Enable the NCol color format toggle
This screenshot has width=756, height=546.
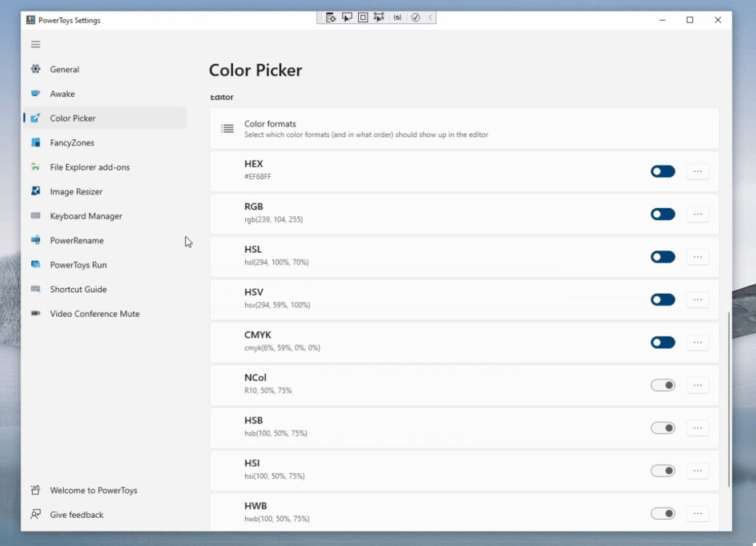tap(663, 385)
